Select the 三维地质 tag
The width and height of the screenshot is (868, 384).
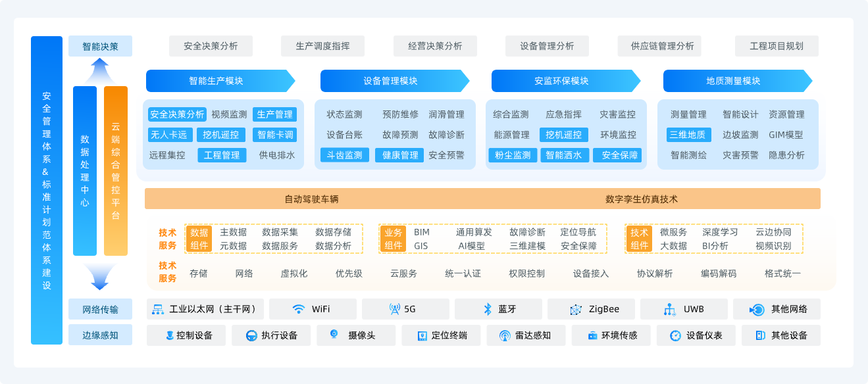[x=688, y=135]
